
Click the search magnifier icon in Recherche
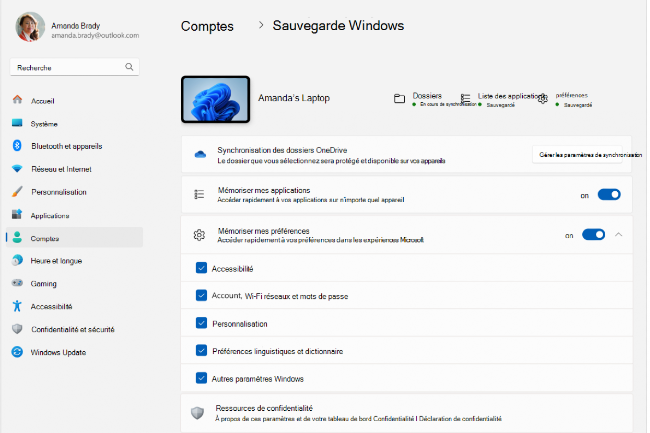coord(129,67)
